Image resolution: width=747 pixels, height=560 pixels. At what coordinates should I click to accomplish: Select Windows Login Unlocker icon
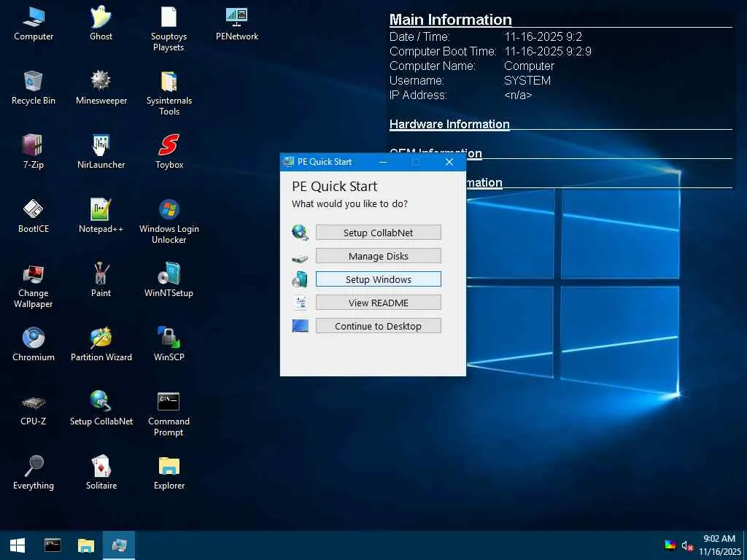pos(169,221)
